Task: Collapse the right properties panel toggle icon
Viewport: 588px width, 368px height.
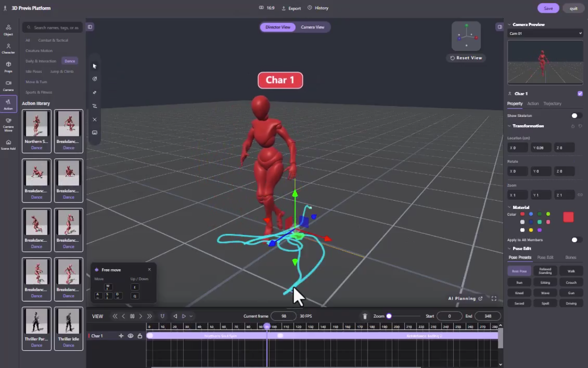Action: (x=500, y=27)
